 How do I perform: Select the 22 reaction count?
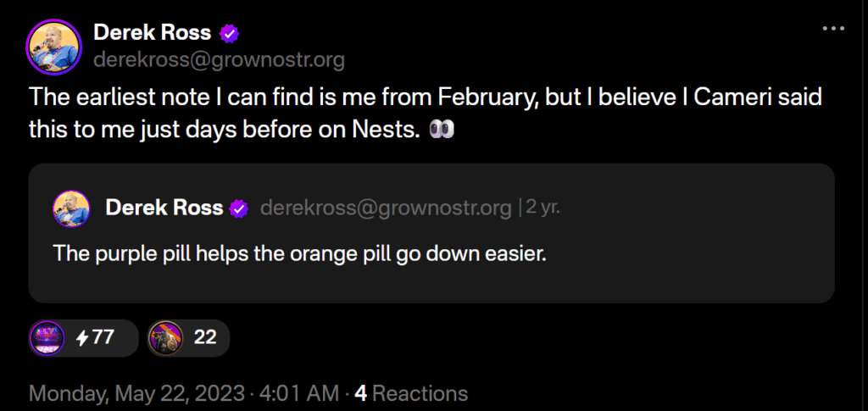[x=205, y=337]
